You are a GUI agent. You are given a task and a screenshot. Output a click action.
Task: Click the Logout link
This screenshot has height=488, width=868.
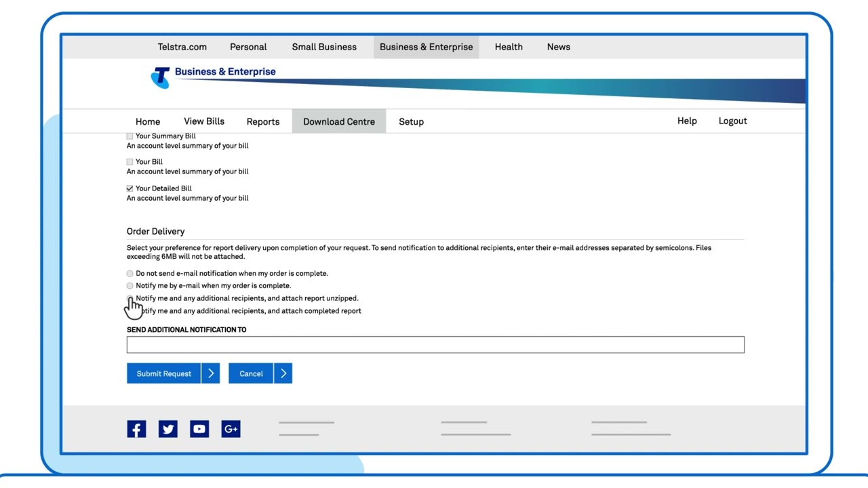tap(732, 121)
